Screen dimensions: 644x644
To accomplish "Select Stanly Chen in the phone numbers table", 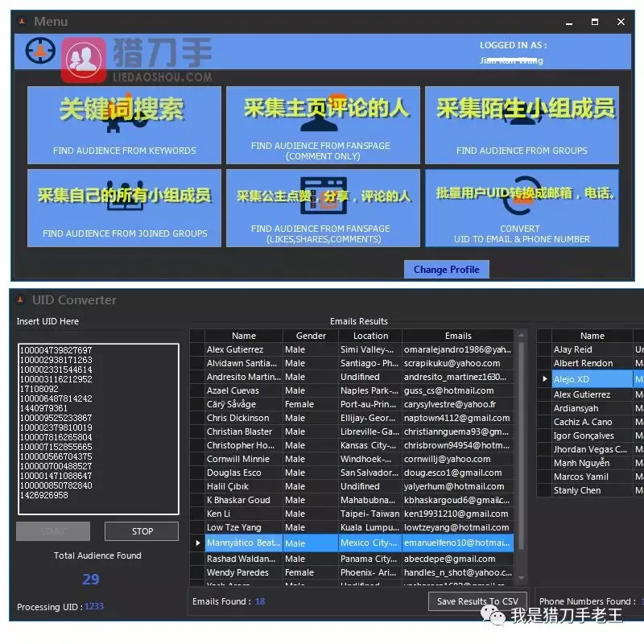I will pyautogui.click(x=592, y=490).
